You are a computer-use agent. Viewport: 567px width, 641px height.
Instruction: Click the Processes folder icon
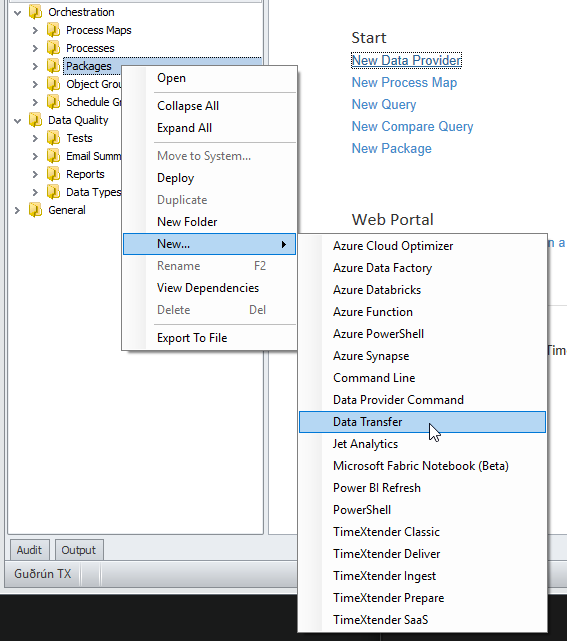pyautogui.click(x=54, y=48)
